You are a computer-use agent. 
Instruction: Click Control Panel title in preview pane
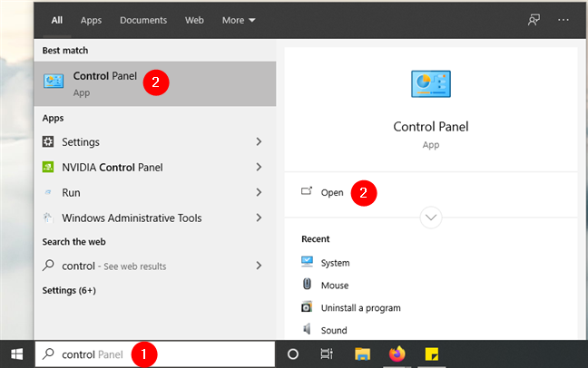[x=431, y=127]
